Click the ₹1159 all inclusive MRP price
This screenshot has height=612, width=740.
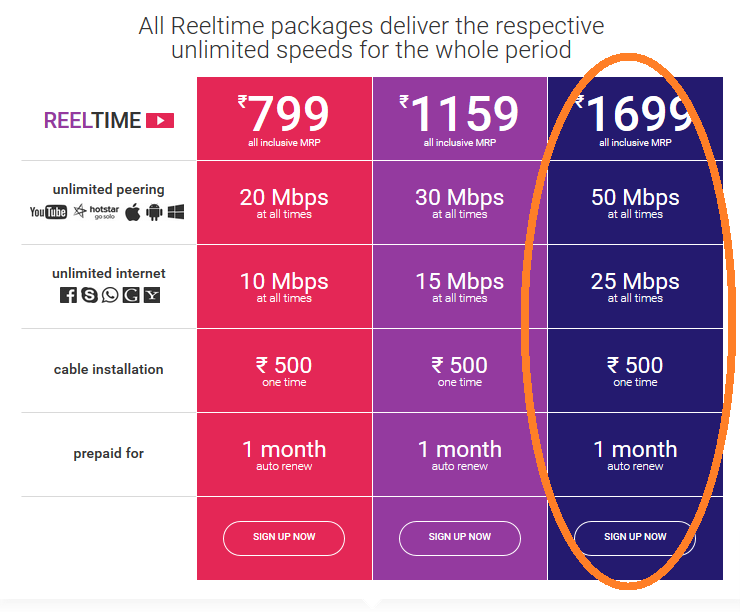[x=459, y=118]
